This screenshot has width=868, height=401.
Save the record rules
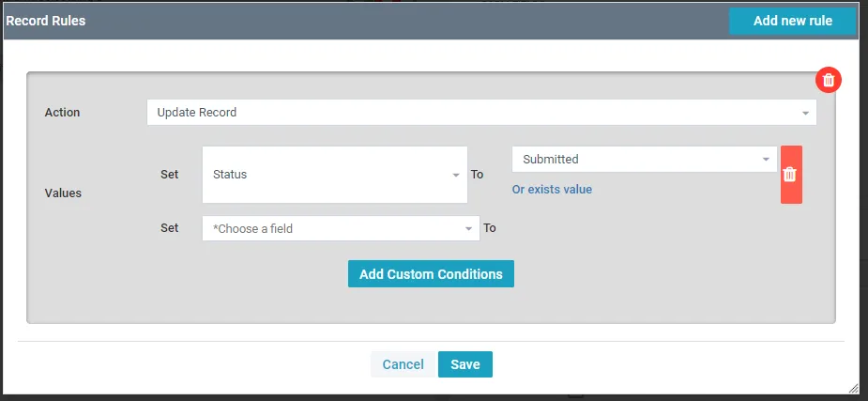coord(464,364)
